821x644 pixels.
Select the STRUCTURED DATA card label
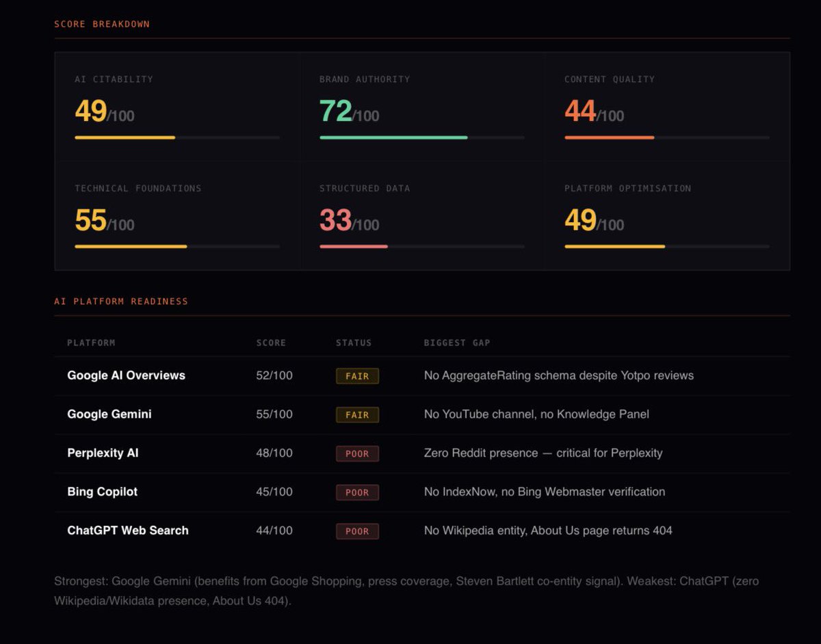tap(365, 188)
